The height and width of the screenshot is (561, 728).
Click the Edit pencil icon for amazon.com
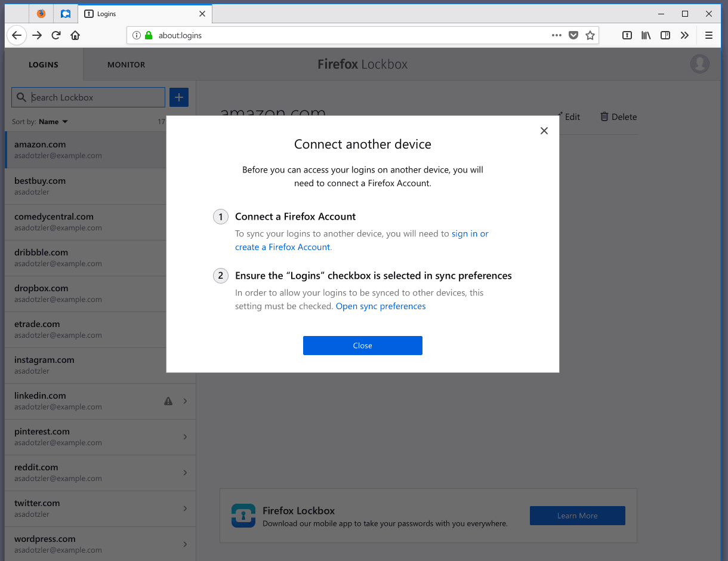point(559,117)
